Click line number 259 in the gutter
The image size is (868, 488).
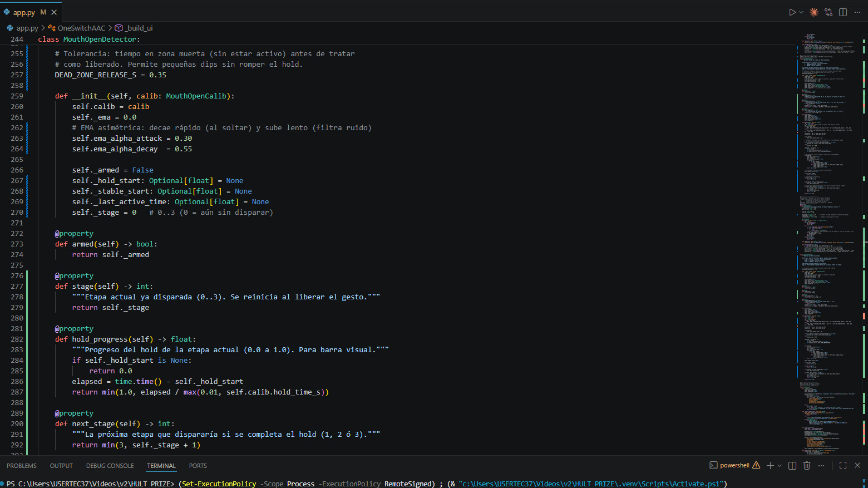click(x=17, y=96)
